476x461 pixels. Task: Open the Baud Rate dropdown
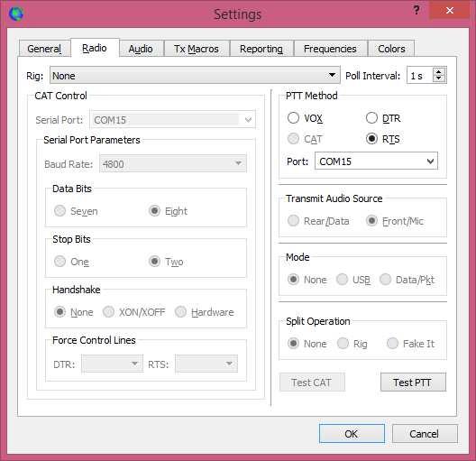pyautogui.click(x=173, y=164)
